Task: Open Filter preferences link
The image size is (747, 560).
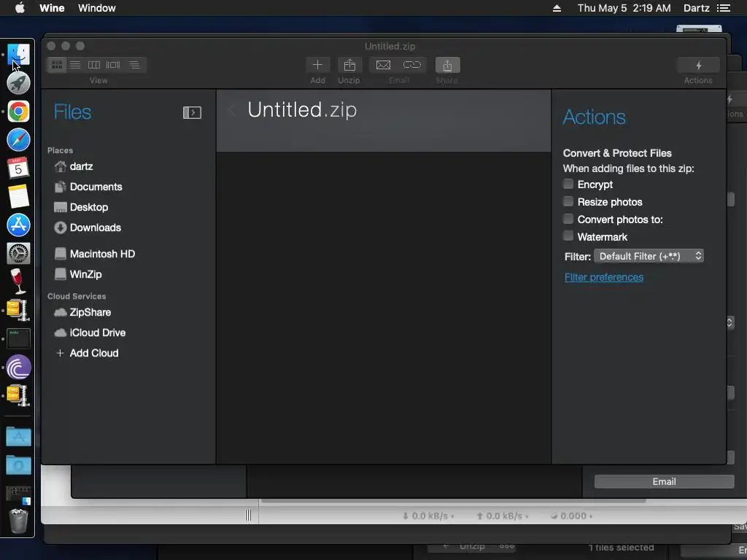Action: pos(603,277)
